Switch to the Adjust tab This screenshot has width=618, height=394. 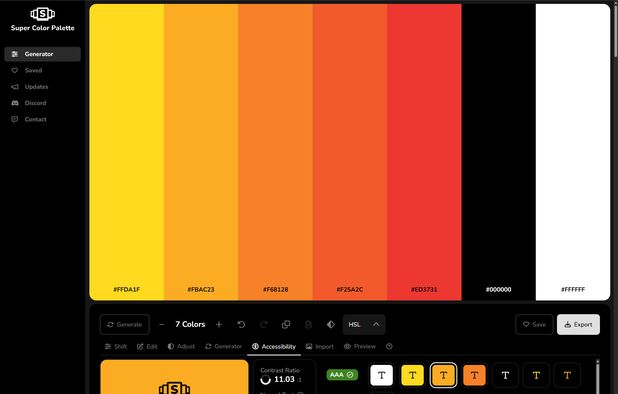181,347
